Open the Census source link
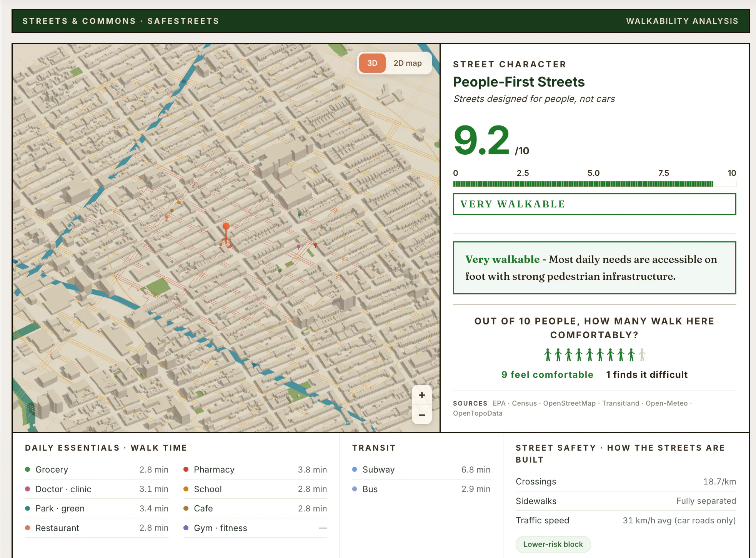 click(524, 403)
